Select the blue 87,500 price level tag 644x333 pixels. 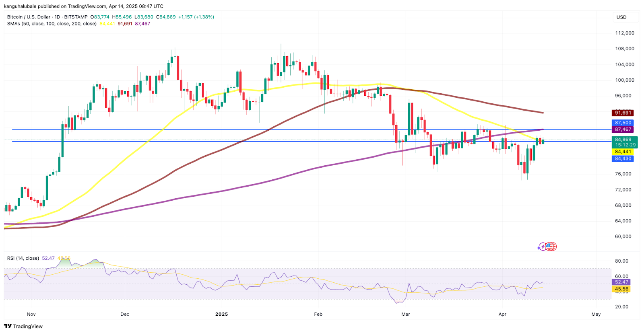coord(623,123)
